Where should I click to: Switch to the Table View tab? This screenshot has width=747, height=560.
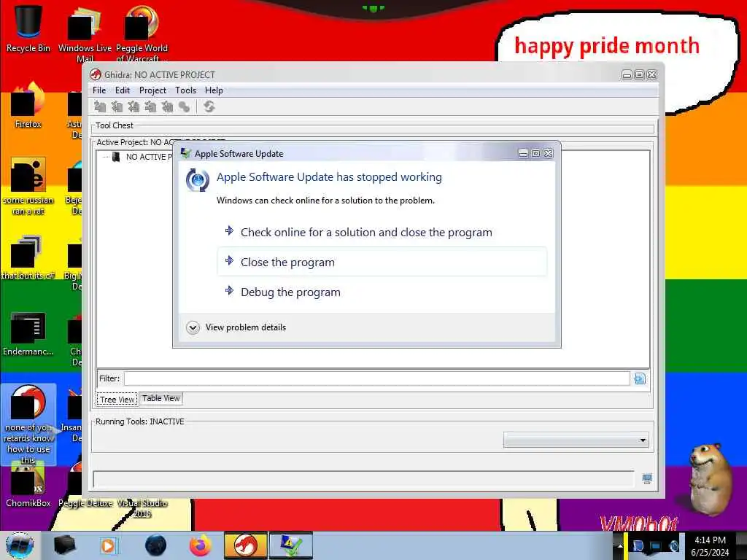pyautogui.click(x=161, y=398)
